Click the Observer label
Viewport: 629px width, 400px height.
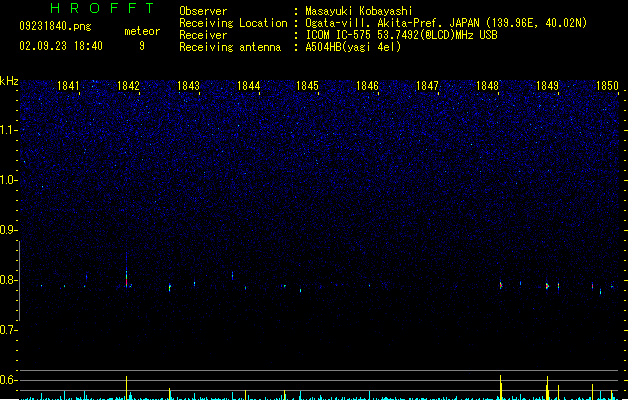203,11
